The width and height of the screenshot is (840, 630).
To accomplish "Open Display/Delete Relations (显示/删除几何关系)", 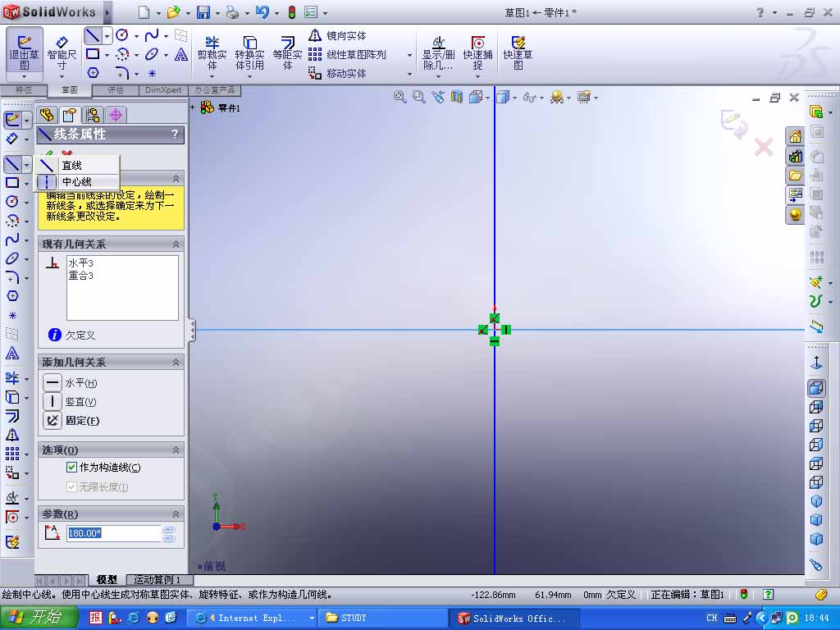I will tap(438, 52).
